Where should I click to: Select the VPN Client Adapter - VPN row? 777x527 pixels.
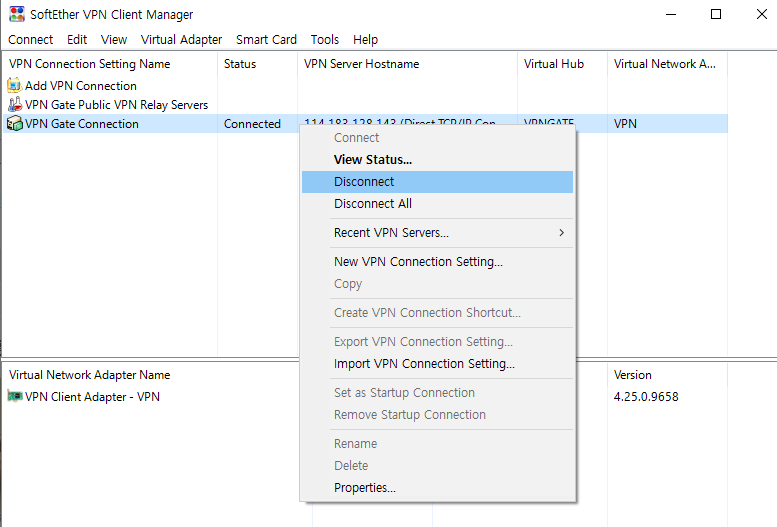pos(92,397)
